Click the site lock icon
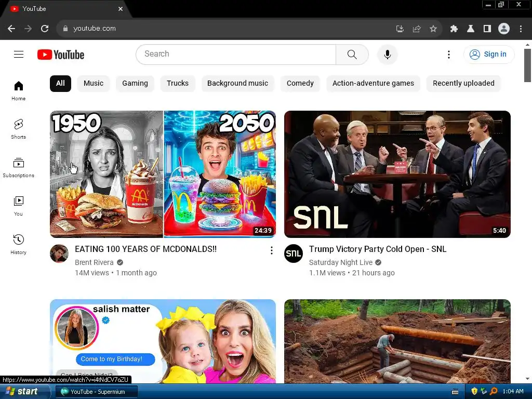 coord(65,29)
